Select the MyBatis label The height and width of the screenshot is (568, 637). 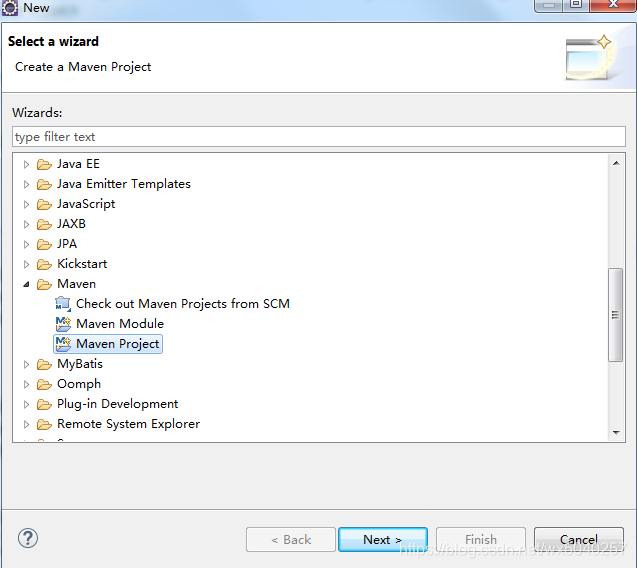point(80,364)
